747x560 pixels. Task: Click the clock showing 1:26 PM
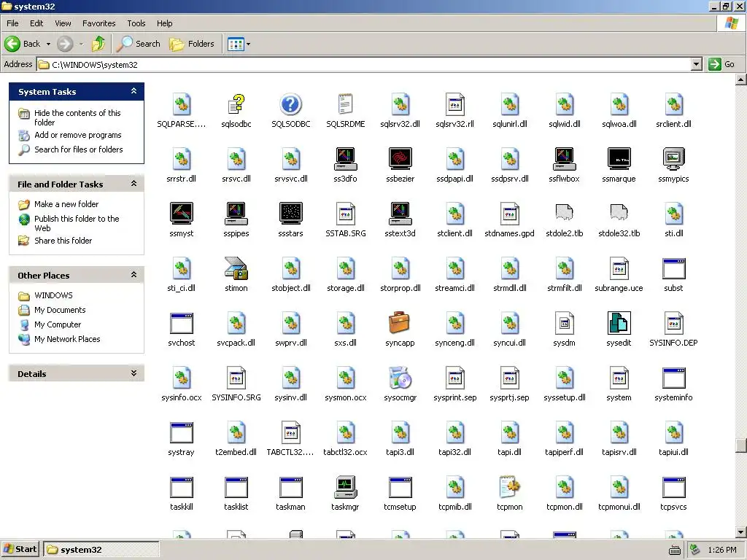coord(721,550)
